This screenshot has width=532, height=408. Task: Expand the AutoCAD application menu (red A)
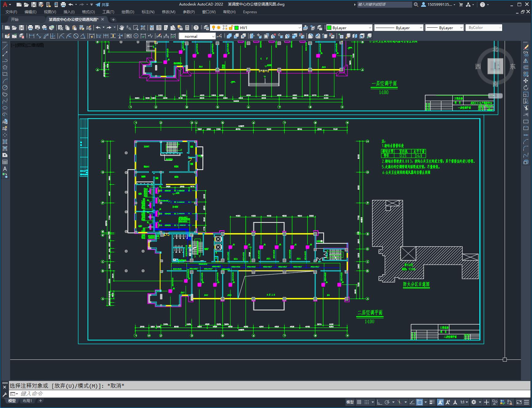coord(6,5)
